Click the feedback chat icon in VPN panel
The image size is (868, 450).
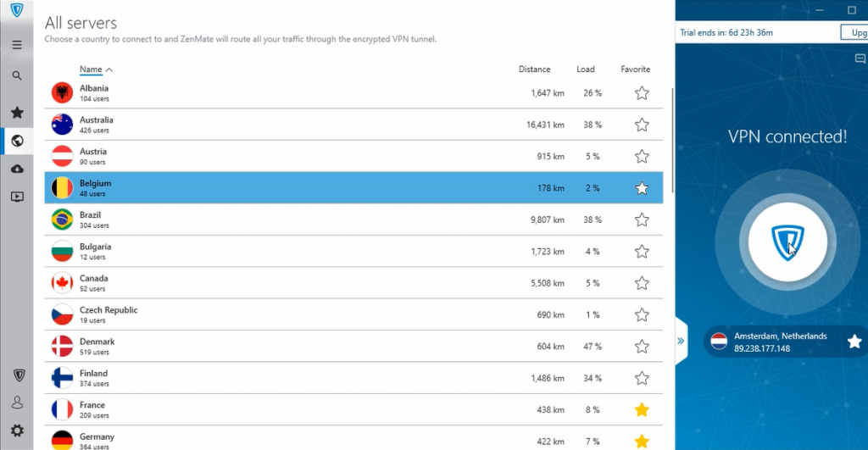(x=860, y=58)
